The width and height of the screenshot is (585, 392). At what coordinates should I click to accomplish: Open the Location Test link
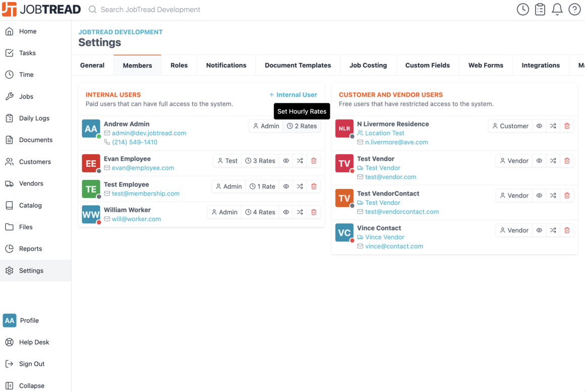(x=385, y=133)
